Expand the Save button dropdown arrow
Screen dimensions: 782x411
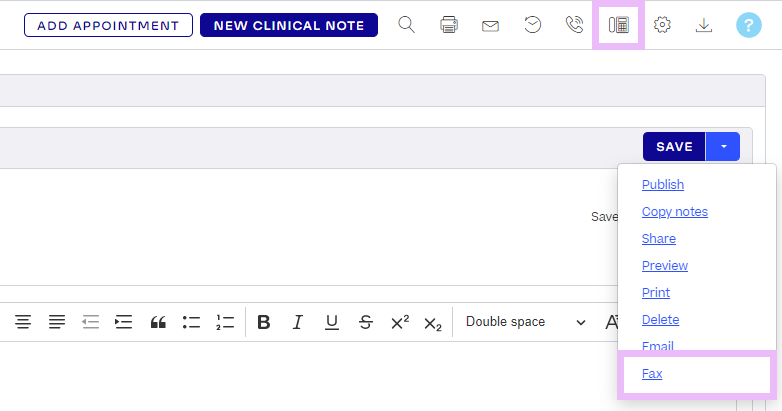tap(723, 147)
